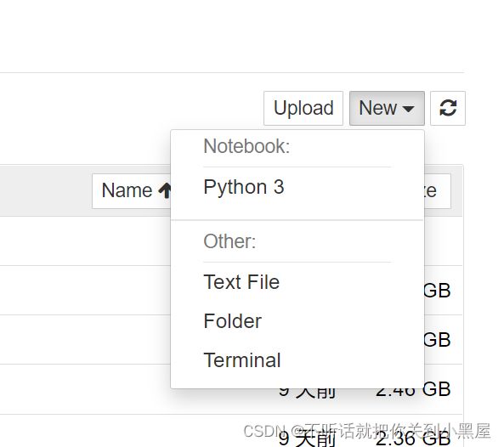
Task: Select the file row showing 2.36 GB
Action: (231, 431)
